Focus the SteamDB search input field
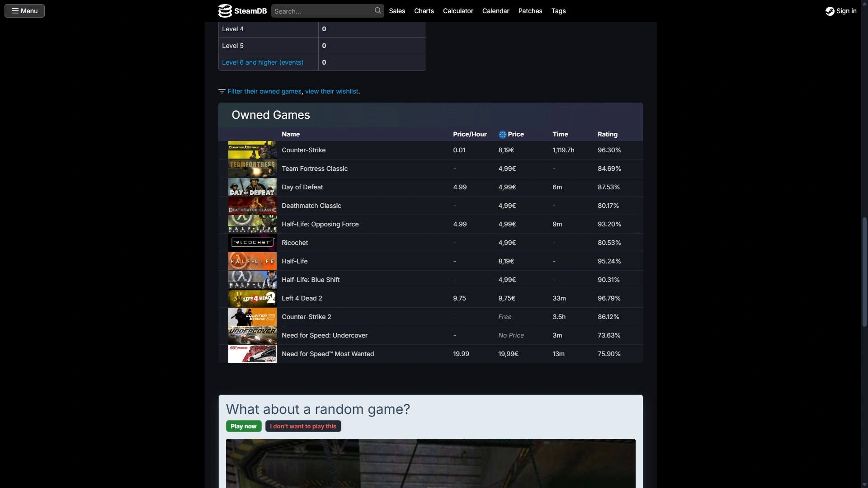The width and height of the screenshot is (868, 488). tap(323, 11)
